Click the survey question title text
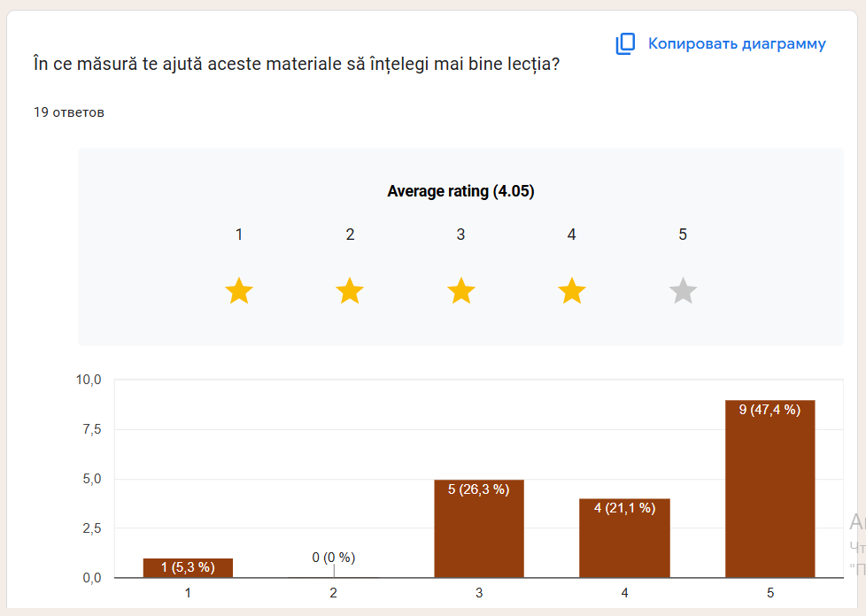Viewport: 866px width, 616px height. [x=296, y=64]
